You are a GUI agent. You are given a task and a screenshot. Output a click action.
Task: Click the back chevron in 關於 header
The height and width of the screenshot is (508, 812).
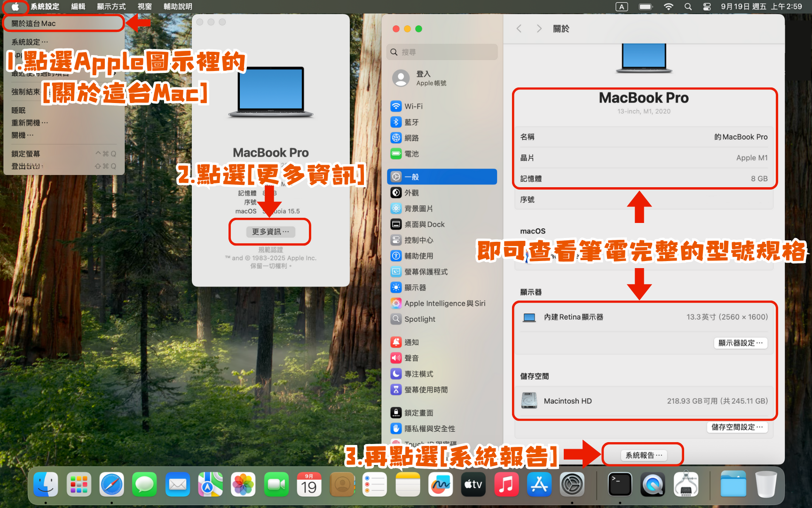(519, 29)
